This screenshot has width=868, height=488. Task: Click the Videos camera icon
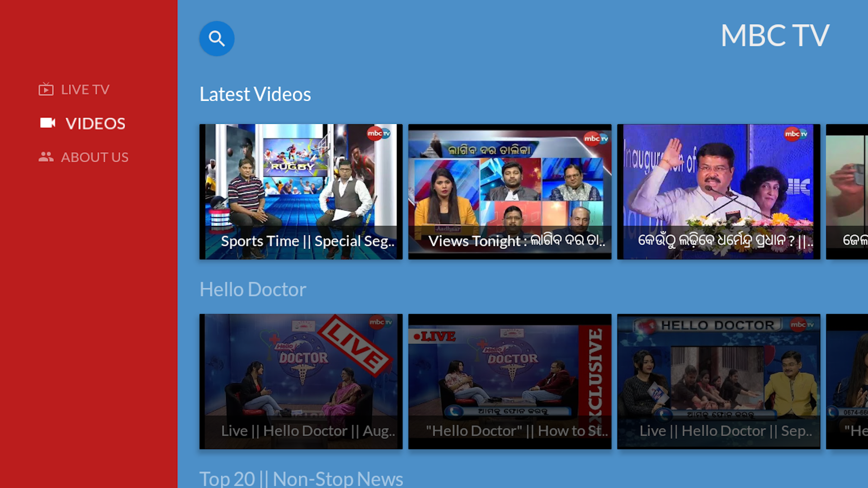coord(47,123)
